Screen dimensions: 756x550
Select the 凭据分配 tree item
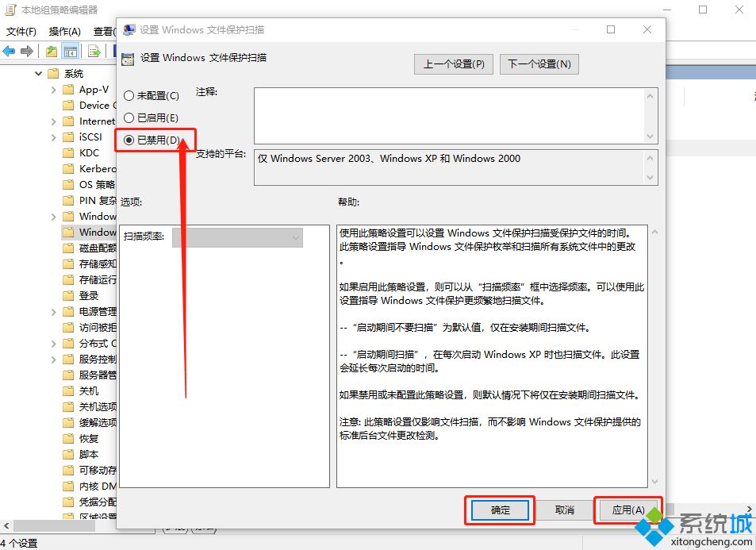pyautogui.click(x=98, y=502)
